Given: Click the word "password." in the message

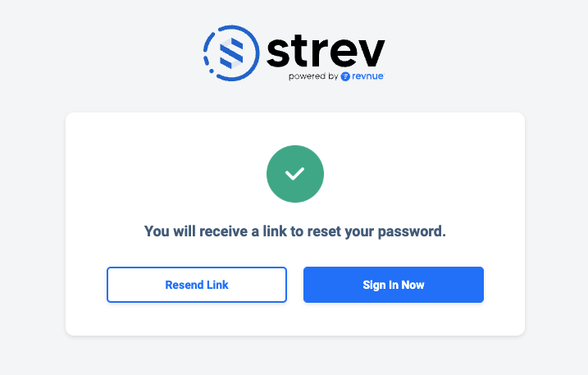Looking at the screenshot, I should [412, 232].
